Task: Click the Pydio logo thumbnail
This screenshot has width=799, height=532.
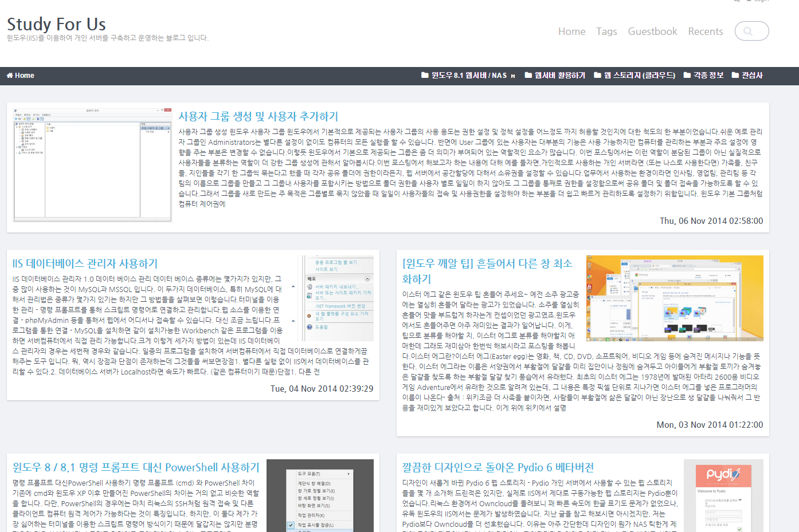Action: [x=723, y=495]
